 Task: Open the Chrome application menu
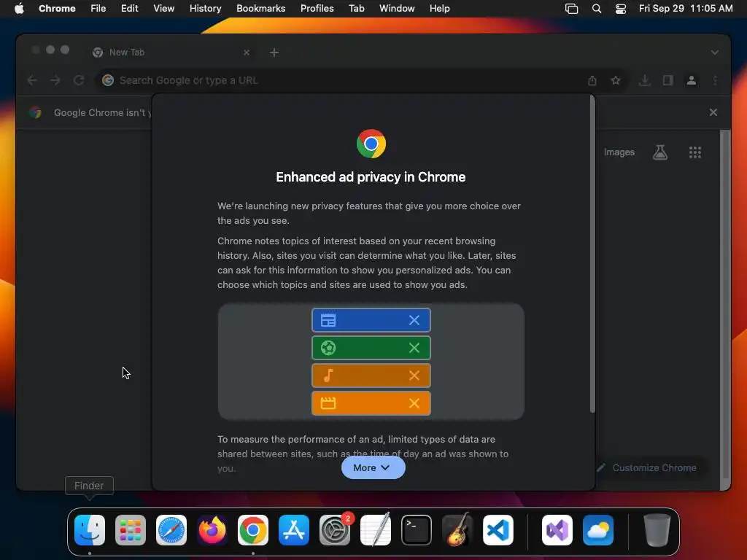point(57,8)
